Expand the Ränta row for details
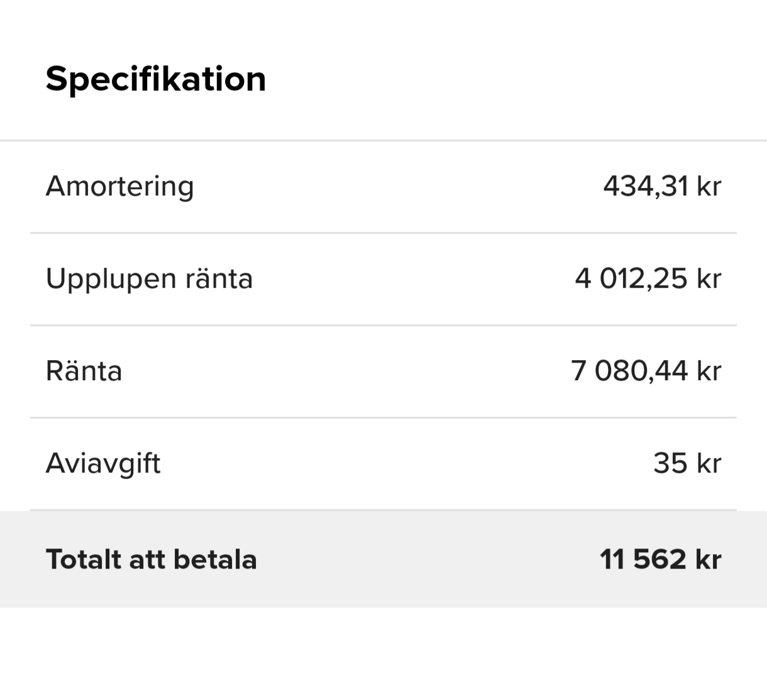 (x=383, y=371)
